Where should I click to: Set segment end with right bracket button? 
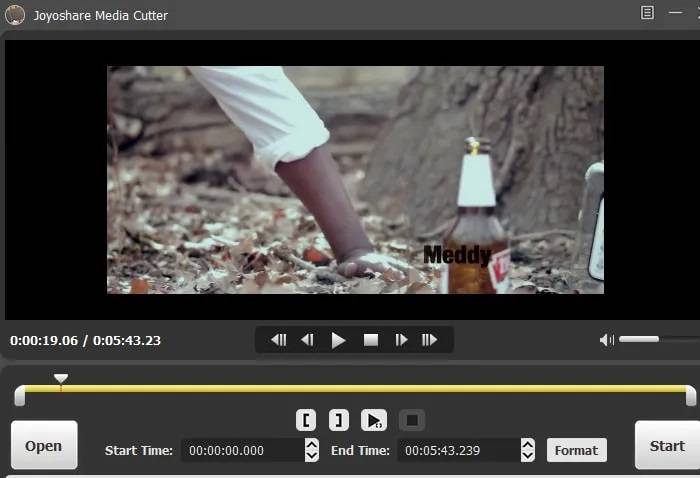tap(339, 420)
